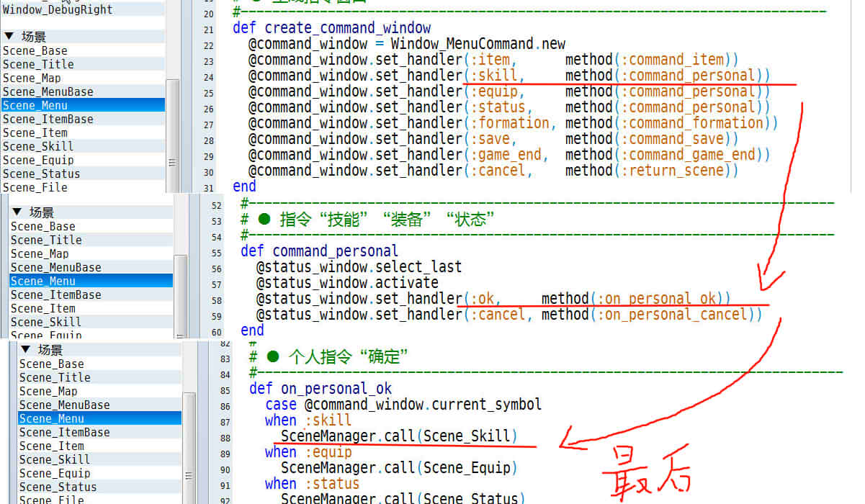Screen dimensions: 865x504
Task: Collapse the 场景 group in the top script list
Action: coord(9,36)
